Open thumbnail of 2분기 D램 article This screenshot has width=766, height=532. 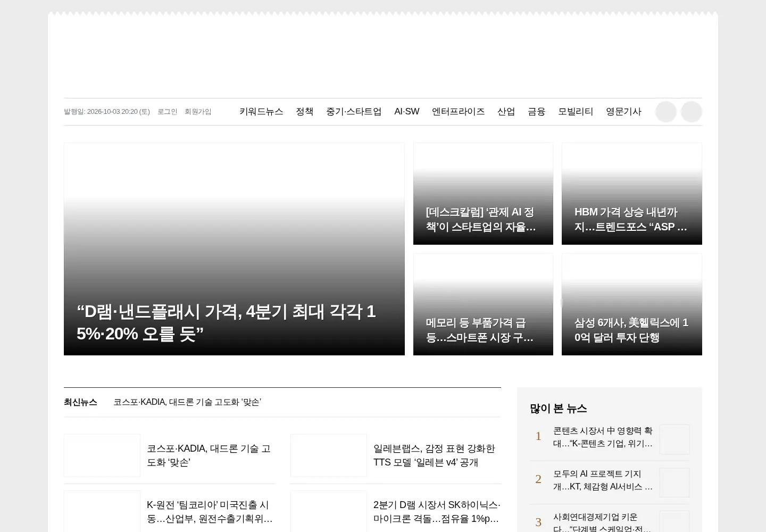point(329,511)
